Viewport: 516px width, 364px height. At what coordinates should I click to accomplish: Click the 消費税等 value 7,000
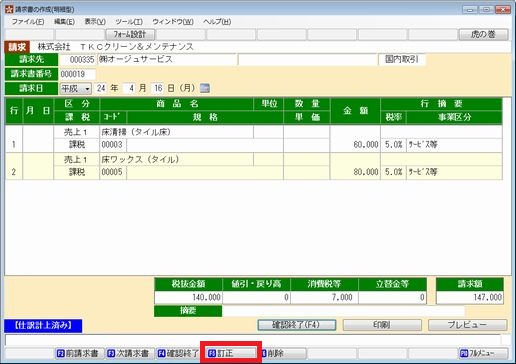pos(324,297)
